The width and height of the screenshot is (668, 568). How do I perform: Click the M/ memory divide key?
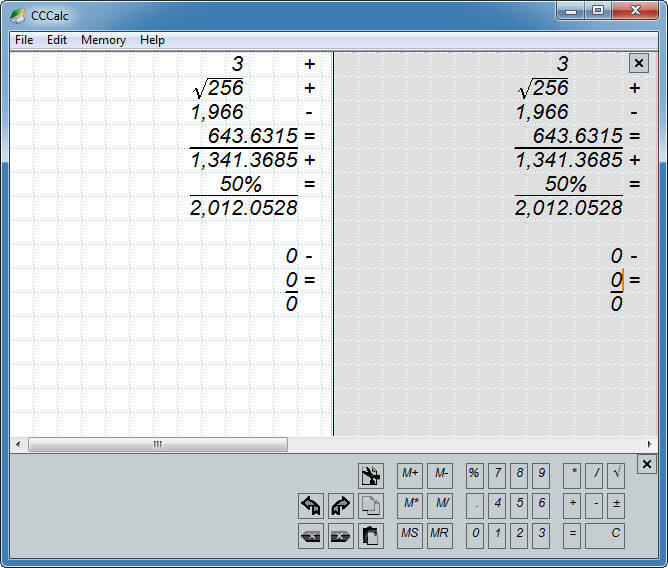click(440, 506)
